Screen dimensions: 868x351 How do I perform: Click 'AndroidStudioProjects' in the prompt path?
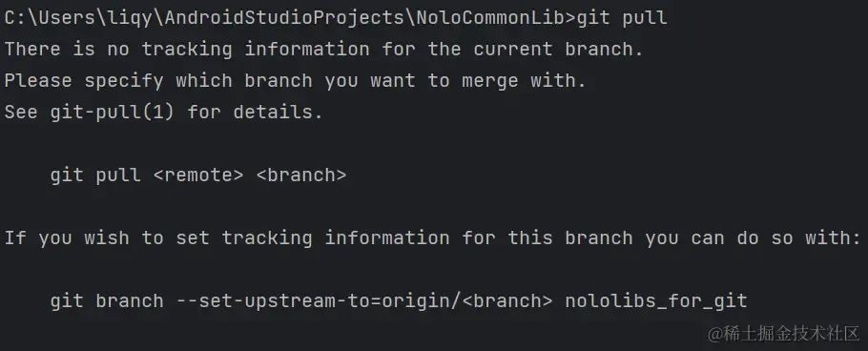click(x=285, y=18)
